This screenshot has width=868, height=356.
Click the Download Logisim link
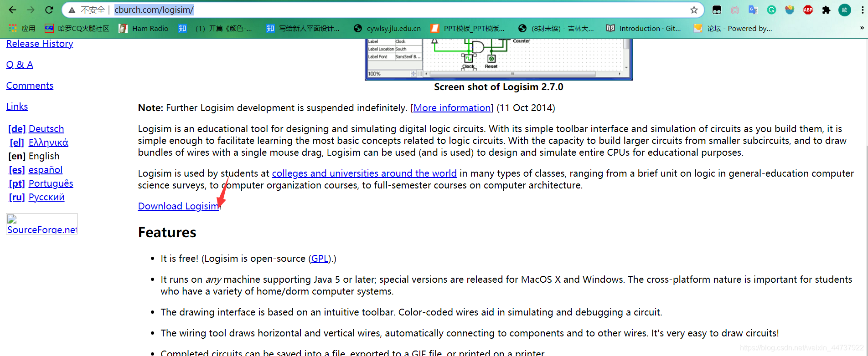[x=178, y=206]
